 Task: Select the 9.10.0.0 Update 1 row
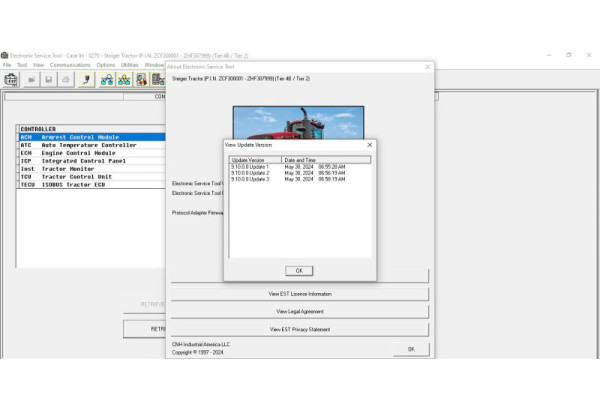pos(250,167)
